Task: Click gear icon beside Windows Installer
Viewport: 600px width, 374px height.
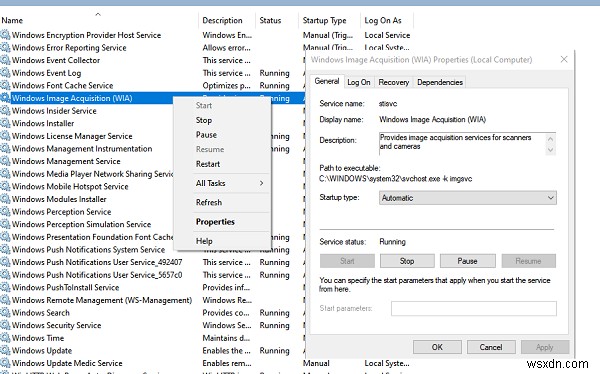Action: 5,124
